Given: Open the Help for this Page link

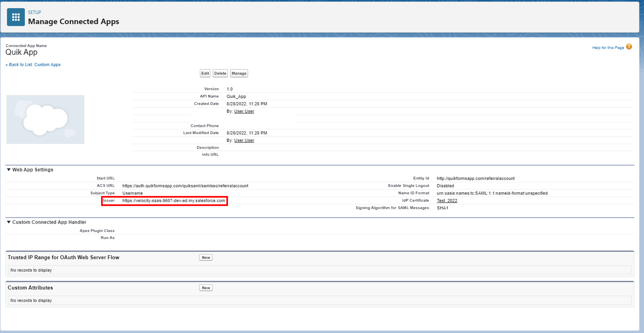Looking at the screenshot, I should [x=608, y=48].
